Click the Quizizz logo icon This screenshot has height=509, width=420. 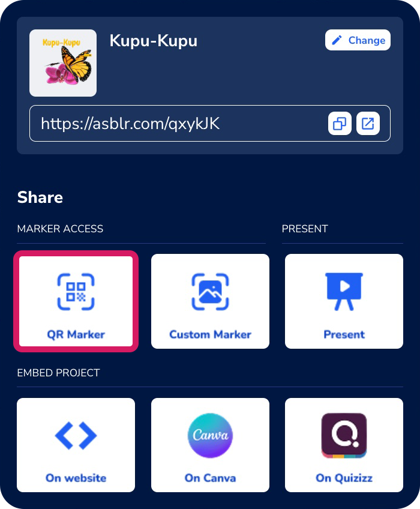click(x=344, y=435)
